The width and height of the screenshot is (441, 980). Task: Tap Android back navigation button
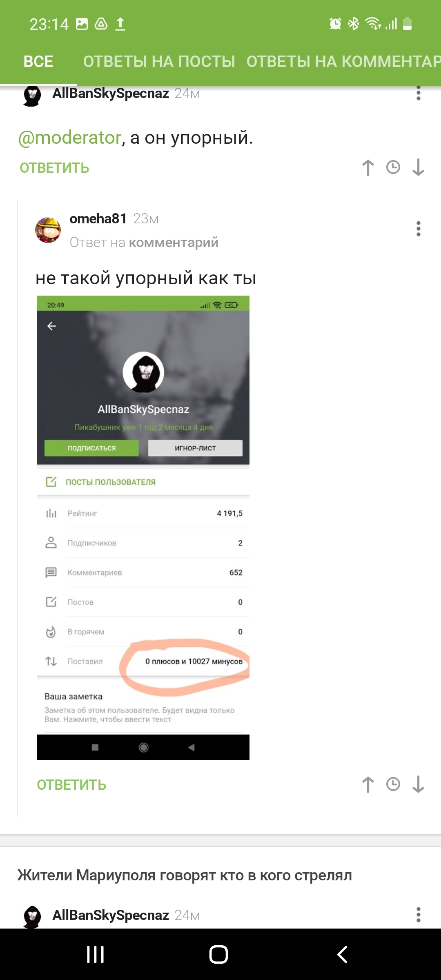coord(342,954)
